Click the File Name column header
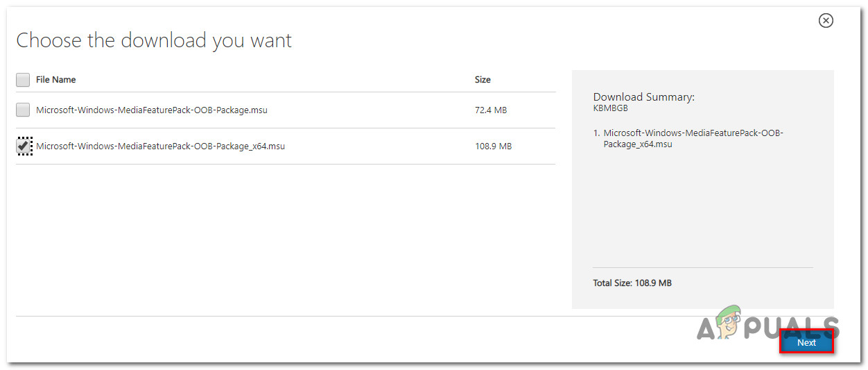This screenshot has width=868, height=370. pos(55,80)
